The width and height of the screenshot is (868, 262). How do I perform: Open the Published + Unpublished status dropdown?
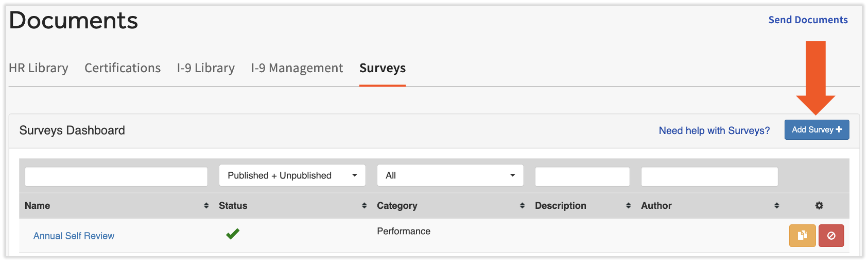(292, 175)
